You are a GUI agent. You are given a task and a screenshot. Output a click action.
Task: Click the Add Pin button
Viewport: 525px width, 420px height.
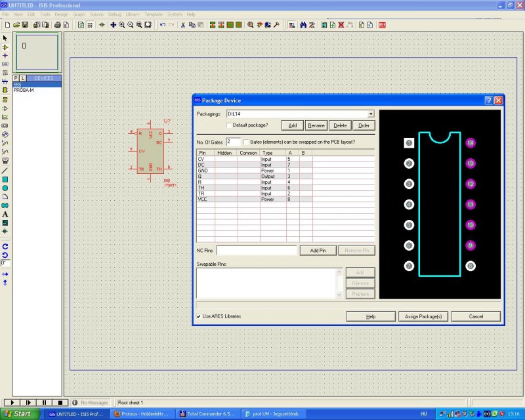point(318,250)
